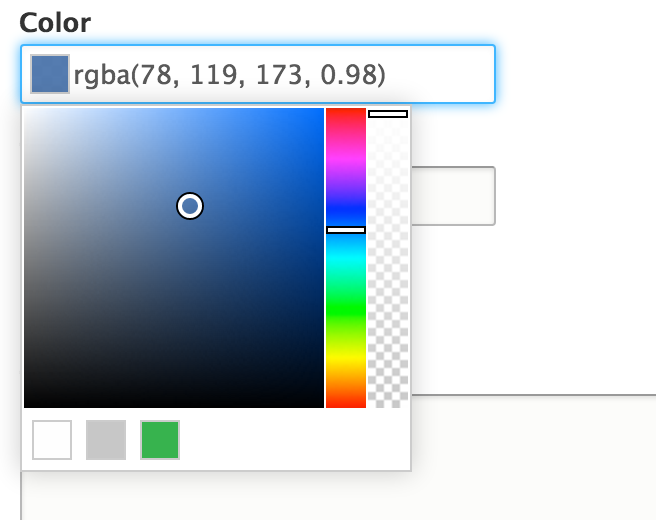656x520 pixels.
Task: Pick the green region on hue strip
Action: point(346,310)
